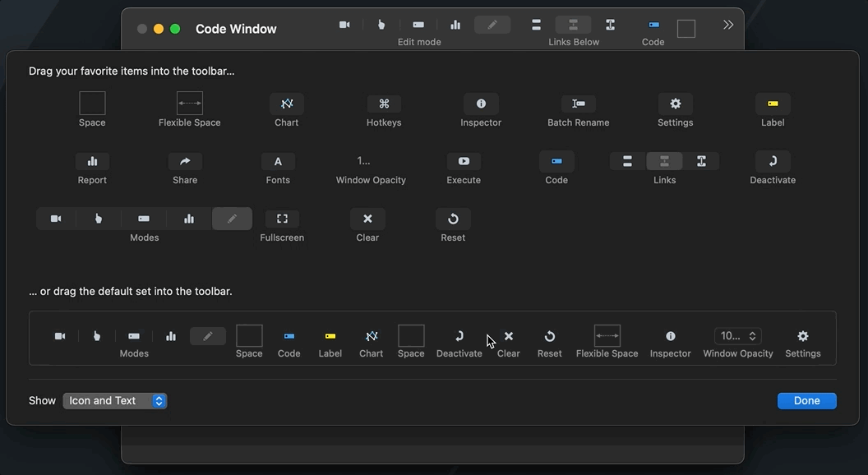
Task: Select the Fonts icon
Action: (x=278, y=161)
